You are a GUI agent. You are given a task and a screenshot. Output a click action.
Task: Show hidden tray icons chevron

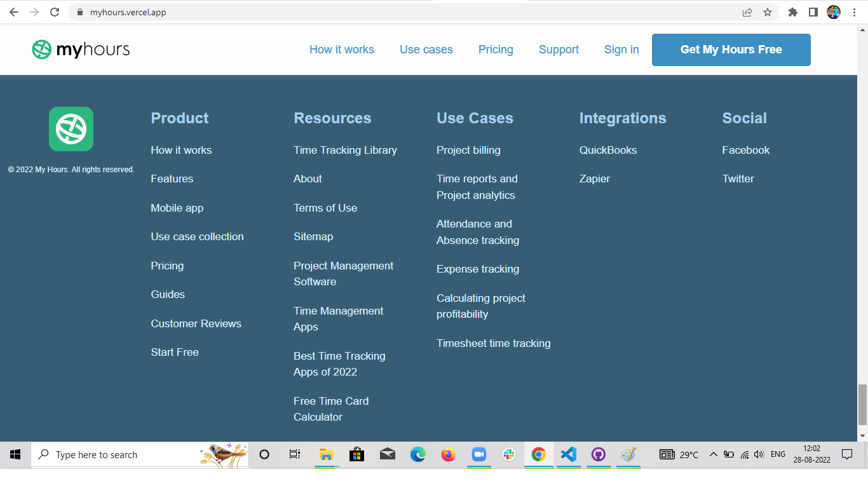coord(713,454)
